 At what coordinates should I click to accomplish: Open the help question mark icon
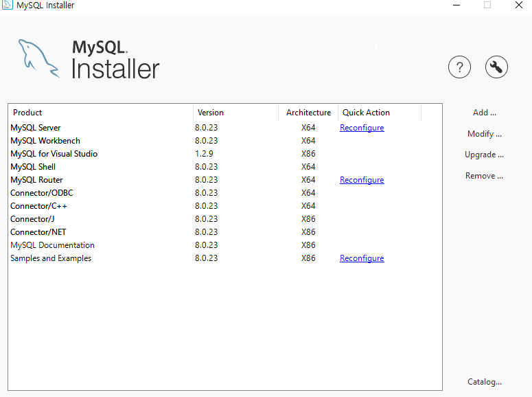459,67
